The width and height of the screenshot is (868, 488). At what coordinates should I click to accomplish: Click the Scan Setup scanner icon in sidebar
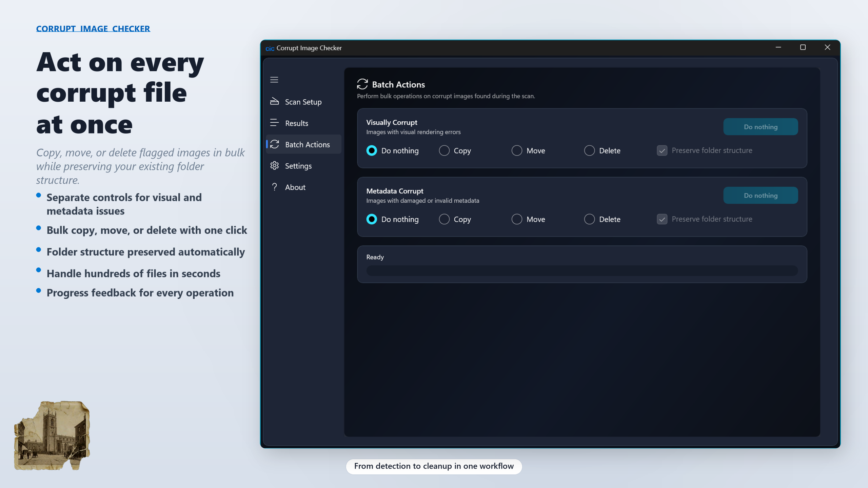coord(274,101)
